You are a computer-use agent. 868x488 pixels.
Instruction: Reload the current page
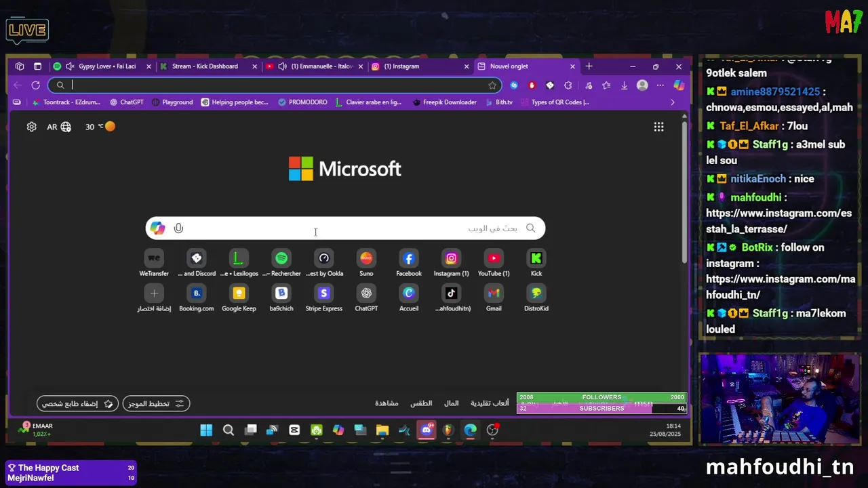[x=35, y=85]
